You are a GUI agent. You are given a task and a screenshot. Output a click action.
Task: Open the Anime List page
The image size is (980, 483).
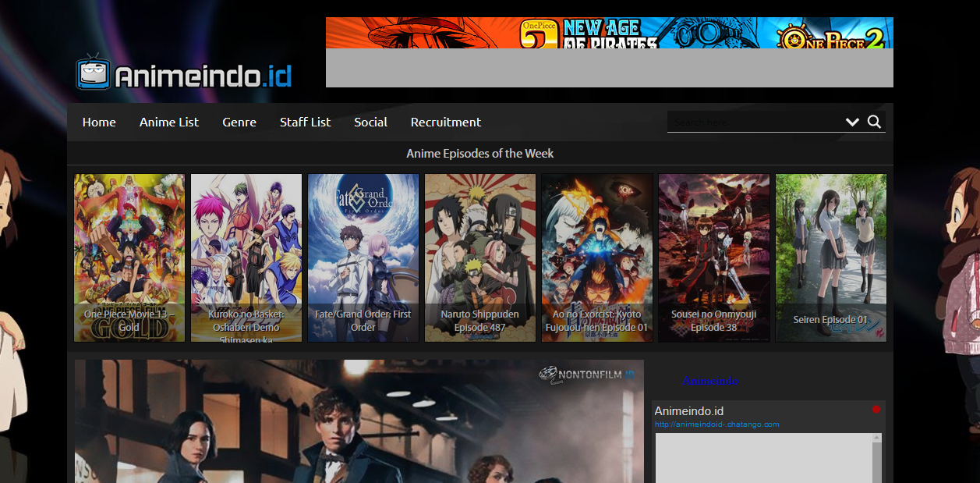169,122
